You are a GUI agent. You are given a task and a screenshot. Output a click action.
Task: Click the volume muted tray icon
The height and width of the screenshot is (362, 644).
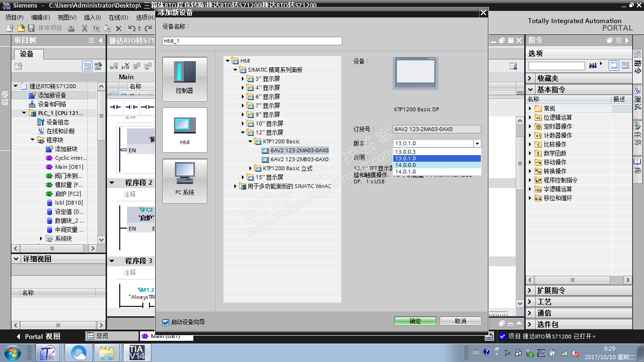click(575, 353)
